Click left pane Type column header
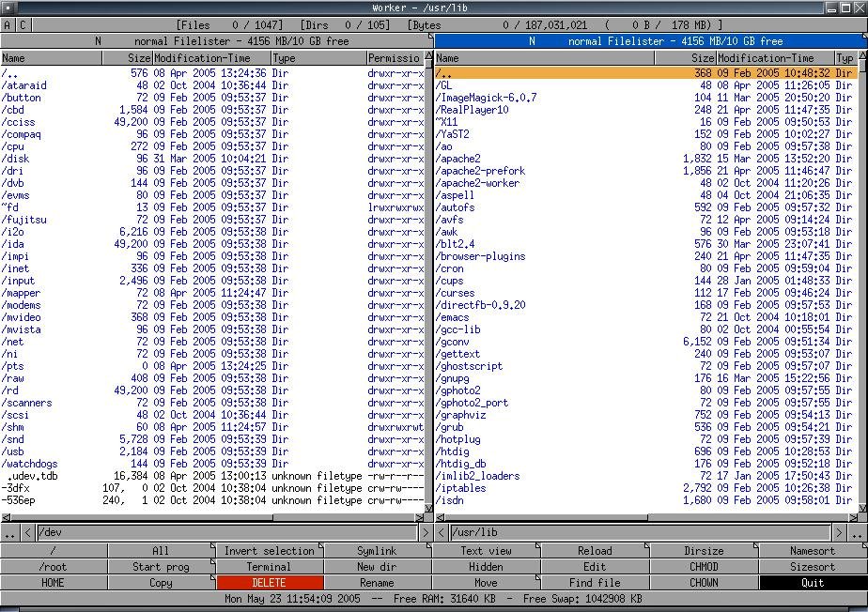This screenshot has width=868, height=612. pyautogui.click(x=318, y=58)
